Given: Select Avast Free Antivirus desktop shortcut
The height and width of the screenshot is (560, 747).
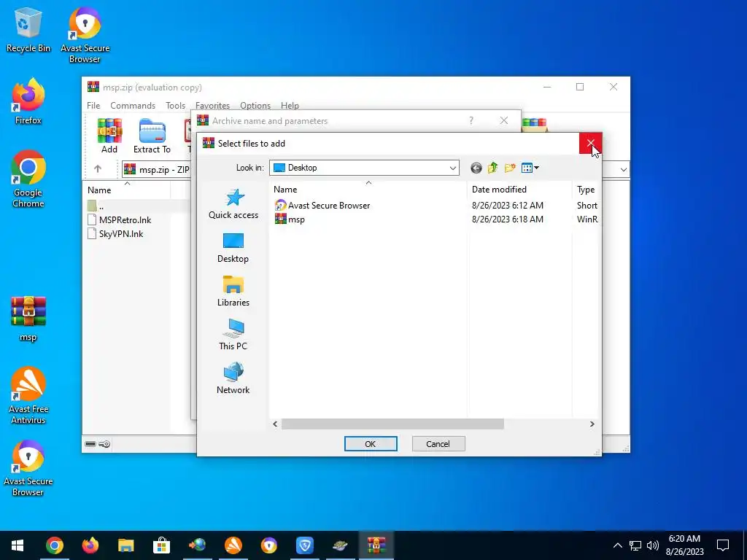Looking at the screenshot, I should [28, 395].
